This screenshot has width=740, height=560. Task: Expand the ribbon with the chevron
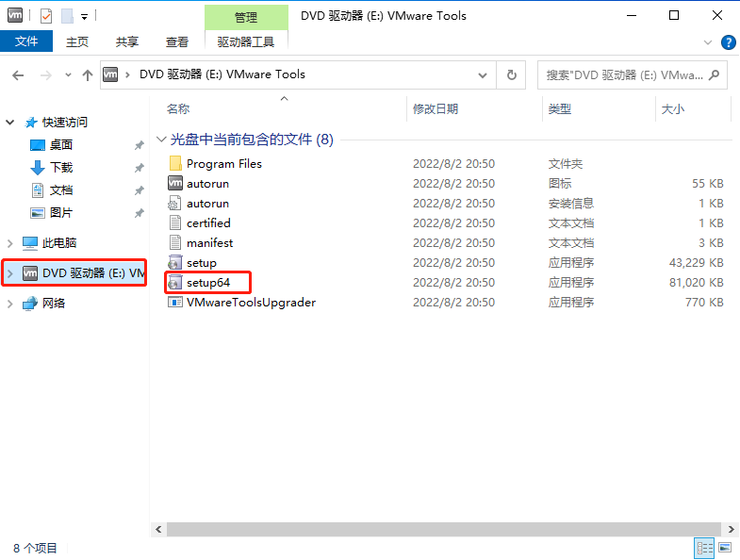point(707,42)
